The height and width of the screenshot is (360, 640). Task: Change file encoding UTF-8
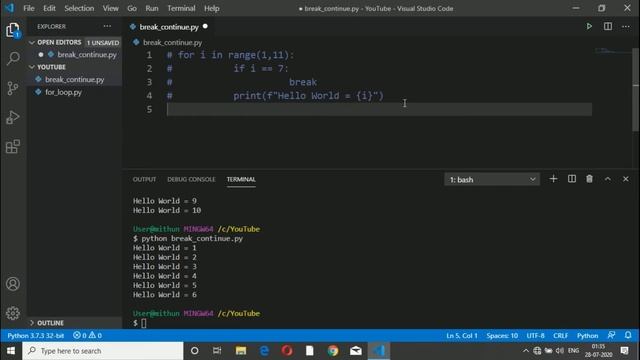(x=535, y=336)
